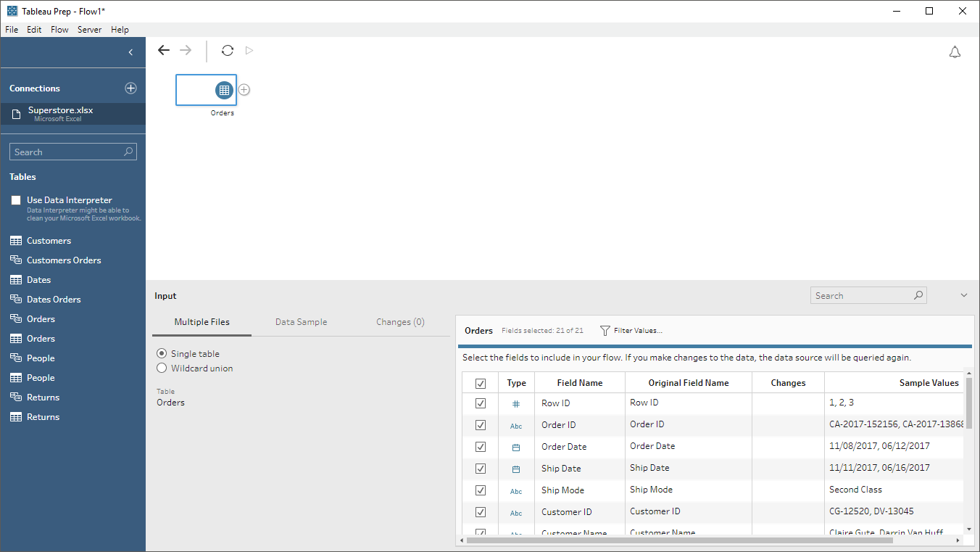The width and height of the screenshot is (980, 552).
Task: Uncheck the Order Date field checkbox
Action: pyautogui.click(x=481, y=447)
